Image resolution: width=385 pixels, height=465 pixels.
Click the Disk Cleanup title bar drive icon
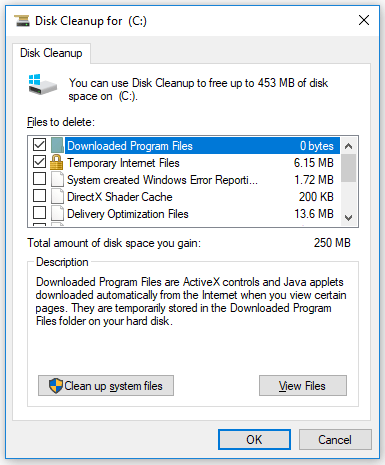tap(22, 21)
